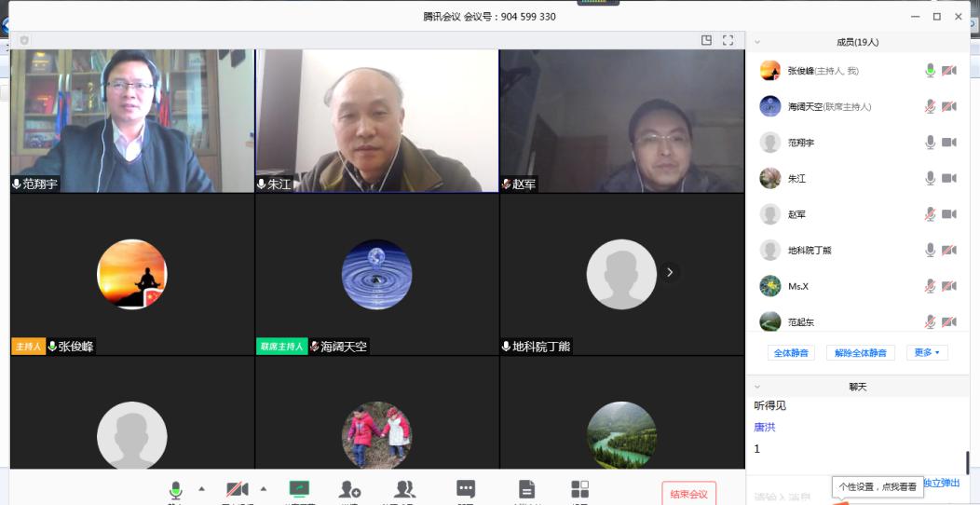Collapse the 成员(19人) members panel
Image resolution: width=980 pixels, height=505 pixels.
[757, 42]
